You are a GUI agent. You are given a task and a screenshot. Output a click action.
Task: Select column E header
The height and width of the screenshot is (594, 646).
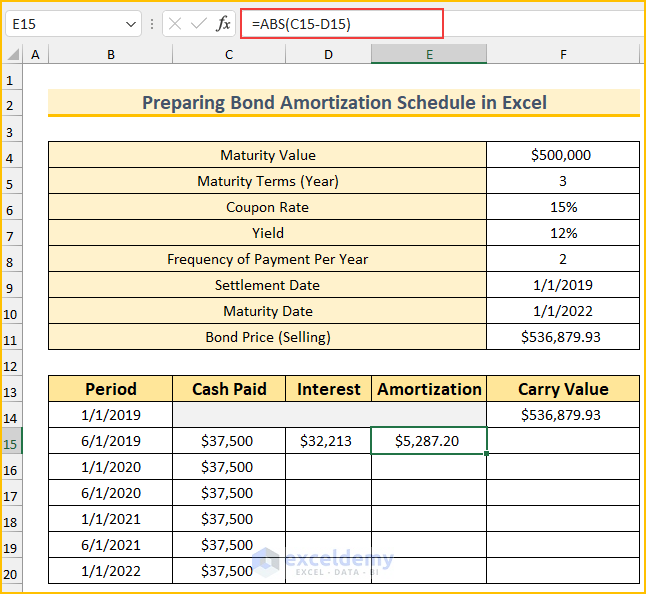(429, 55)
